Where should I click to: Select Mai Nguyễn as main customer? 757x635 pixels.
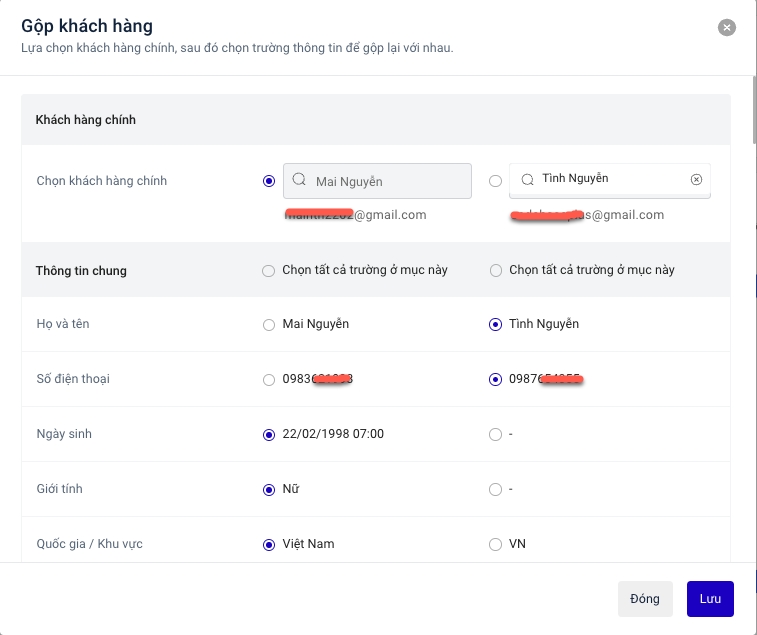(268, 181)
